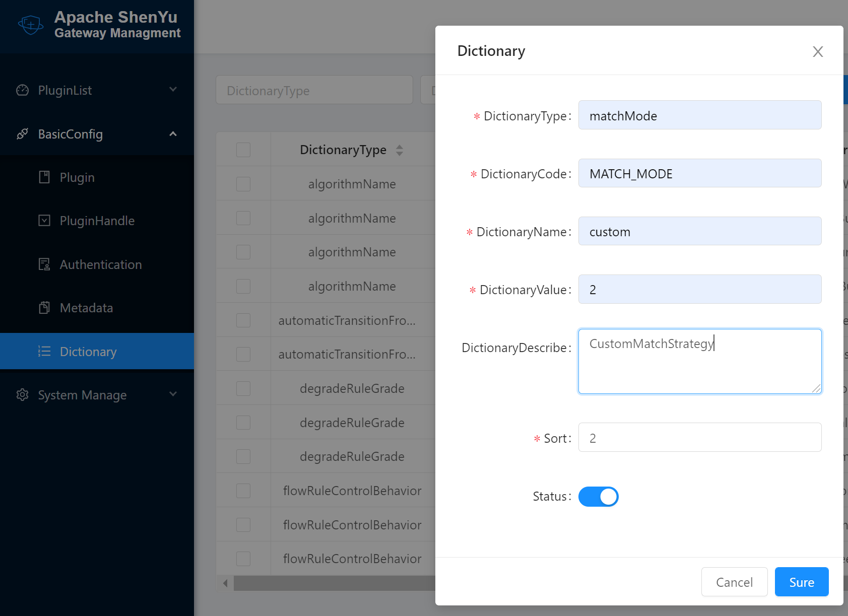The width and height of the screenshot is (848, 616).
Task: Open the Dictionary sidebar entry
Action: tap(88, 351)
